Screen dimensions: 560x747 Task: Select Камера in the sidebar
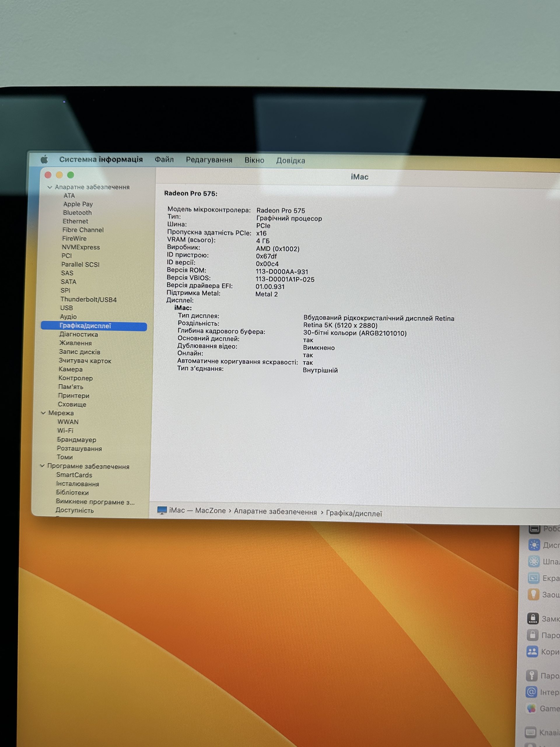coord(71,369)
